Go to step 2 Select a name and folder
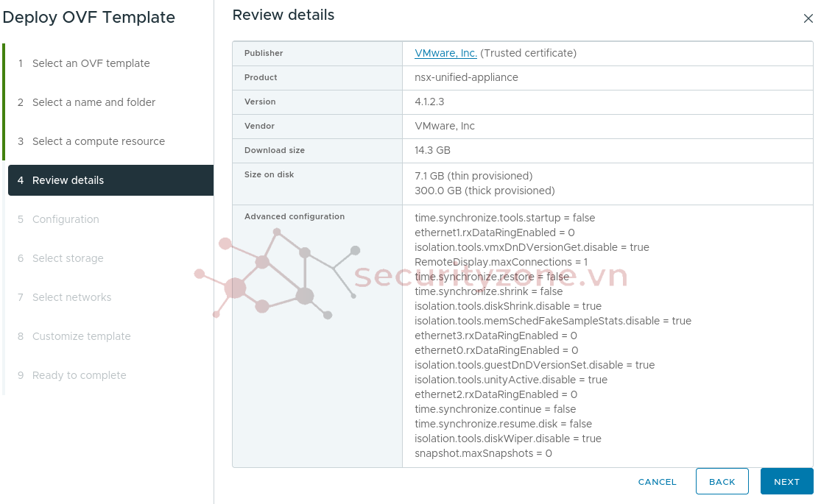Image resolution: width=821 pixels, height=504 pixels. click(94, 102)
